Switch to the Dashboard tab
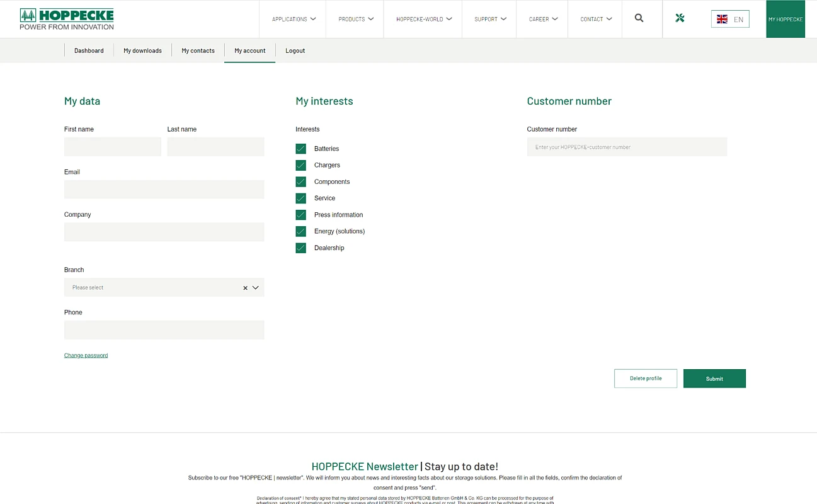Image resolution: width=817 pixels, height=504 pixels. coord(89,50)
